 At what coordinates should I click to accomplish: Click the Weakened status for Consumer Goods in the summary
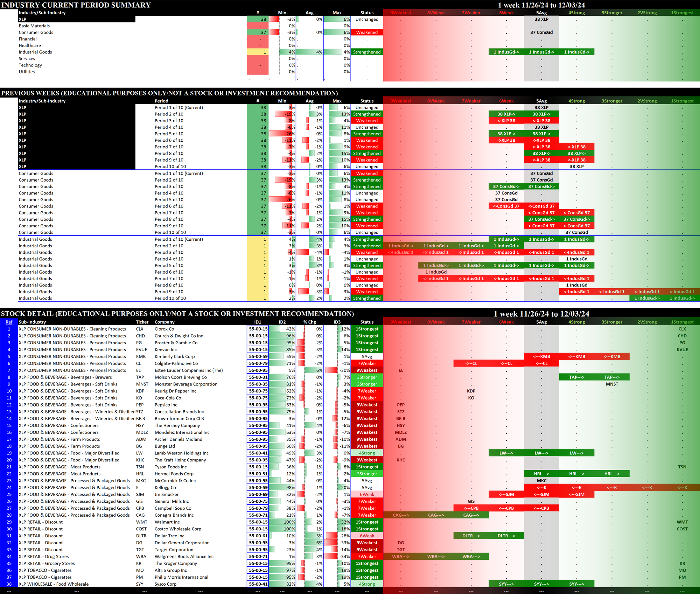367,33
